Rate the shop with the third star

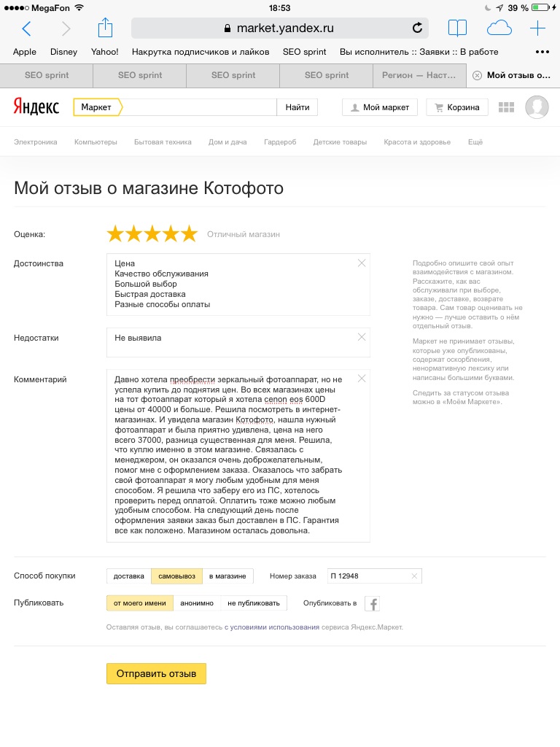tap(152, 234)
